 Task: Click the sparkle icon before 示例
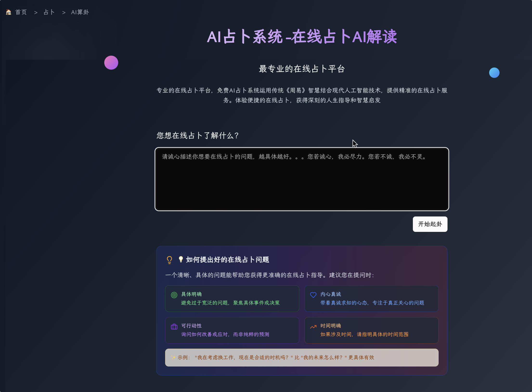click(x=173, y=358)
